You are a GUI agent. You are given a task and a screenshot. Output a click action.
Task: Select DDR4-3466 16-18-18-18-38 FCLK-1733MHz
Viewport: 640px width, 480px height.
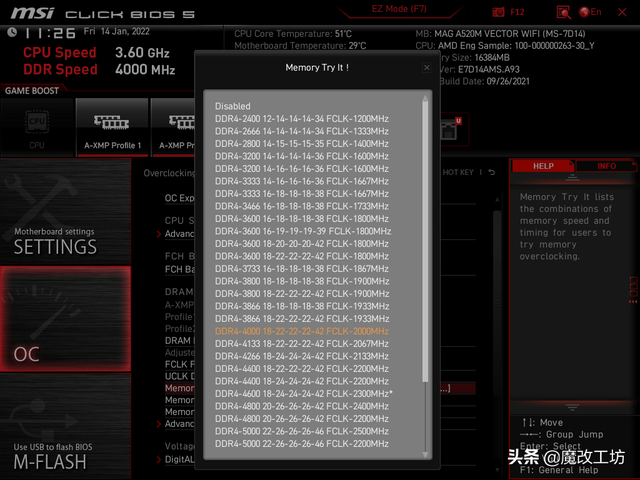coord(302,206)
